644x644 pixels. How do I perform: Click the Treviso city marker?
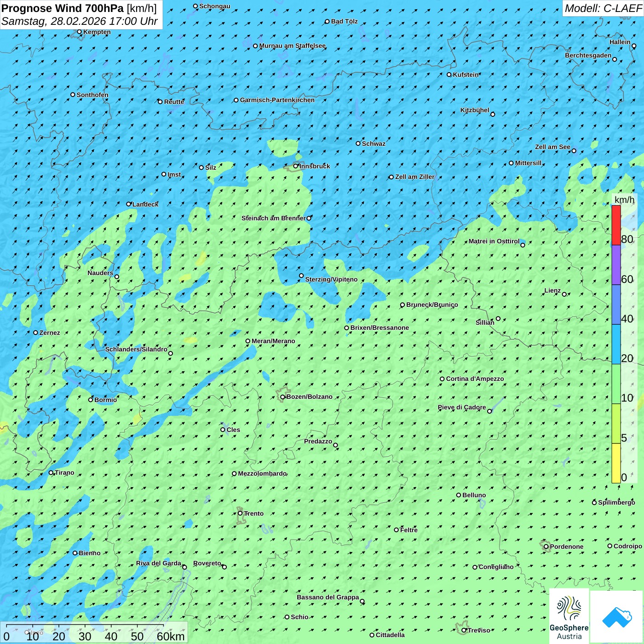click(x=464, y=630)
